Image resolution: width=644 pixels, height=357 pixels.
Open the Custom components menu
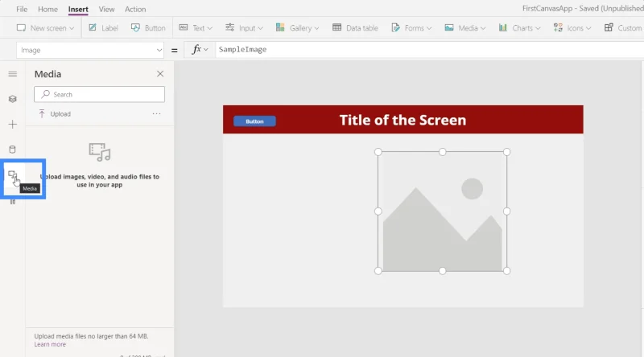[x=623, y=28]
